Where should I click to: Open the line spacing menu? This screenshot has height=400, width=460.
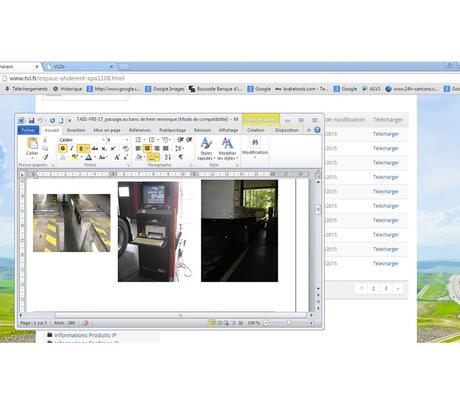(x=179, y=148)
